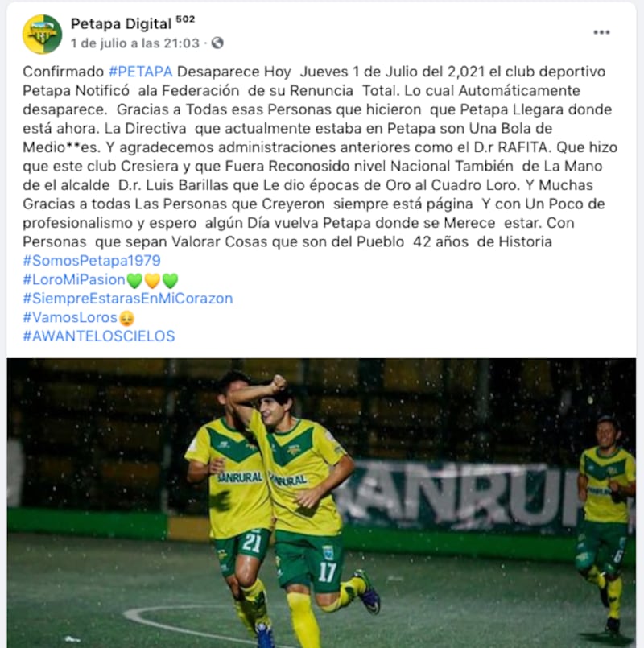The image size is (644, 648).
Task: Click the last green heart emoji
Action: [170, 281]
